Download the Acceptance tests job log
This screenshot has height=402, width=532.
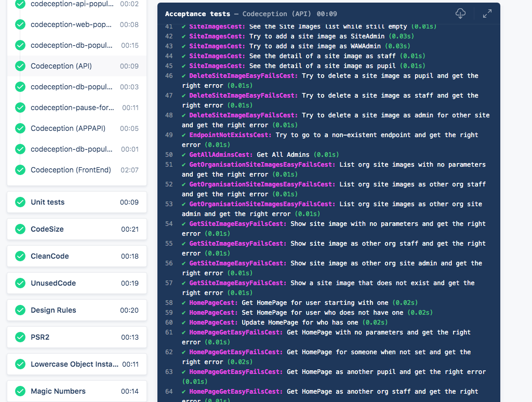[x=461, y=14]
